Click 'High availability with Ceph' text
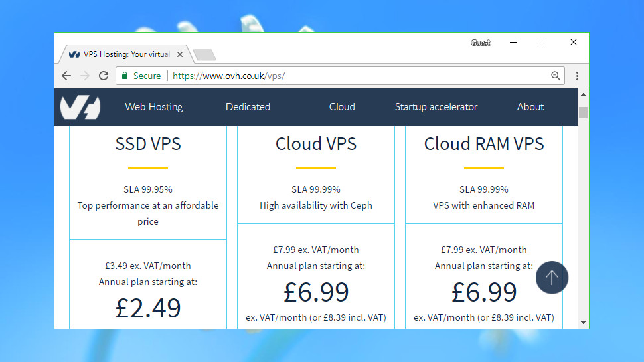This screenshot has width=644, height=362. tap(316, 205)
